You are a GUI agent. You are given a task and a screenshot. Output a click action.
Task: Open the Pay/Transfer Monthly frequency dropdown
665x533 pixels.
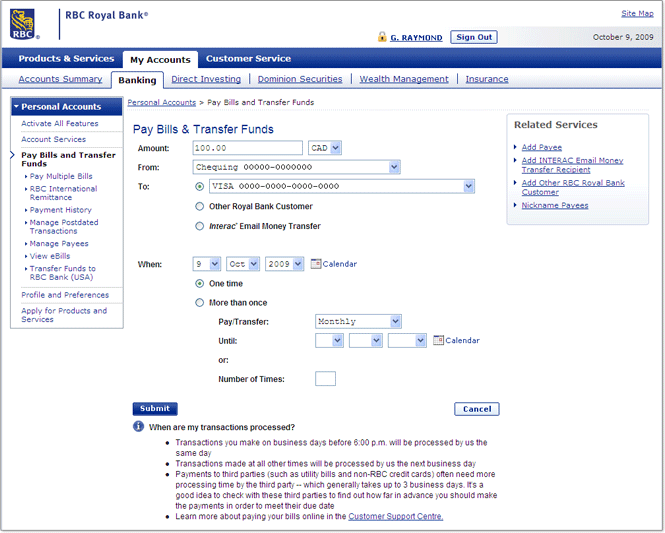click(358, 321)
